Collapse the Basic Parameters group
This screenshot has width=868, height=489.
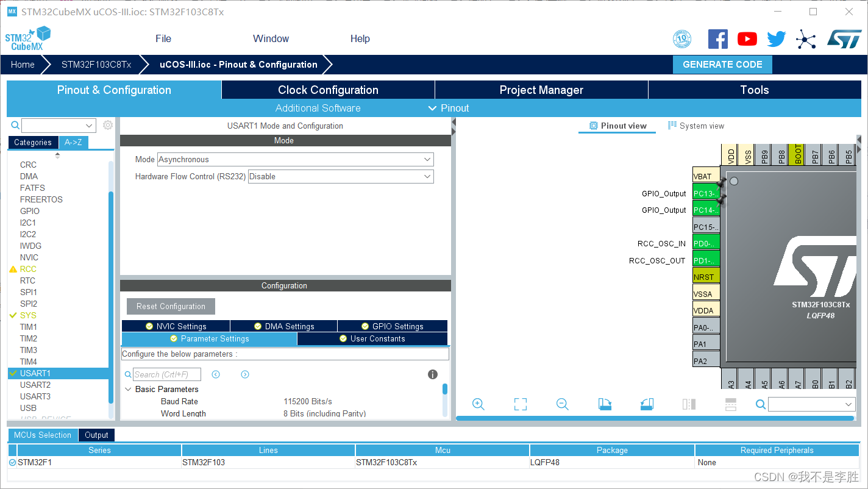click(x=128, y=389)
